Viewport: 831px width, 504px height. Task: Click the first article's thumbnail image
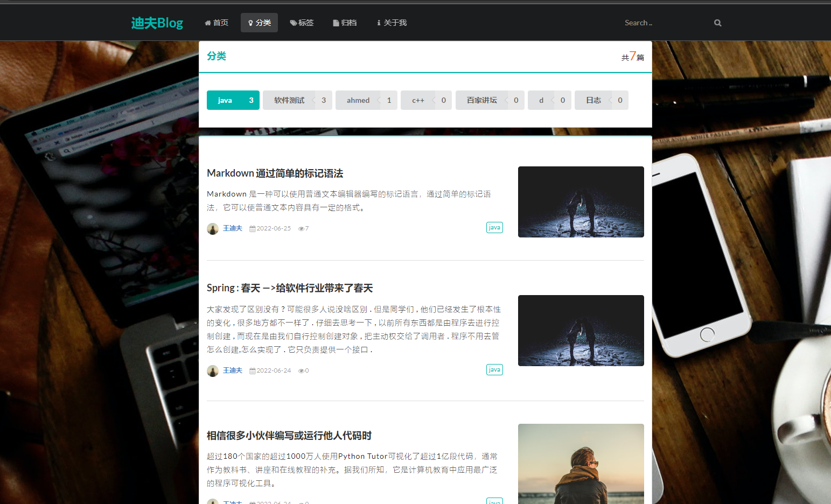tap(581, 201)
